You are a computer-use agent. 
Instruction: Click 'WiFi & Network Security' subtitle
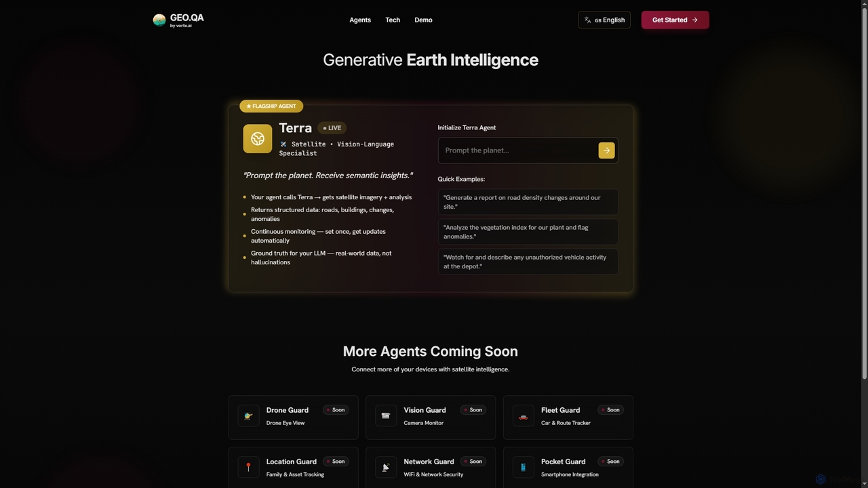433,474
